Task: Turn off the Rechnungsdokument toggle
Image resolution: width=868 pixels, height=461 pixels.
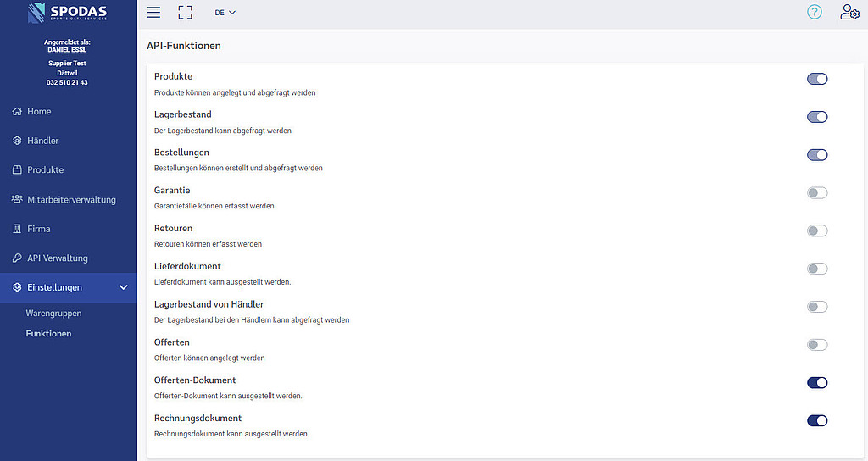Action: (816, 420)
